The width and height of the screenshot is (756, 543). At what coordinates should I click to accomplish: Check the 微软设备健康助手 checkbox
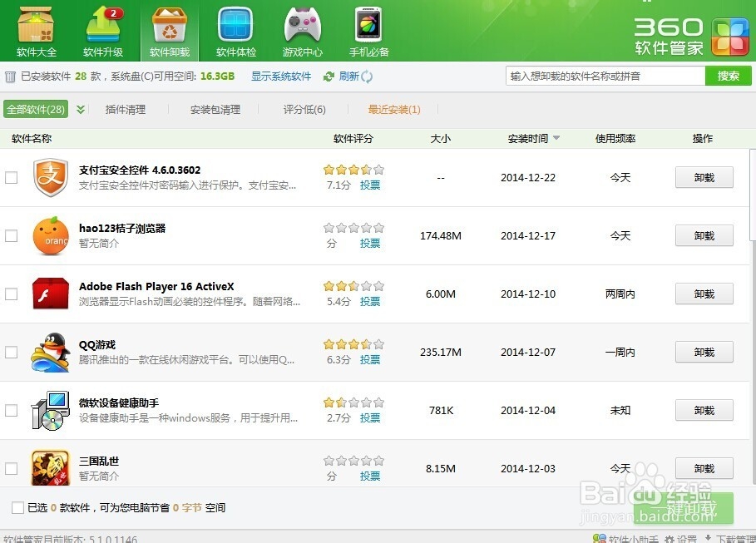click(x=11, y=411)
